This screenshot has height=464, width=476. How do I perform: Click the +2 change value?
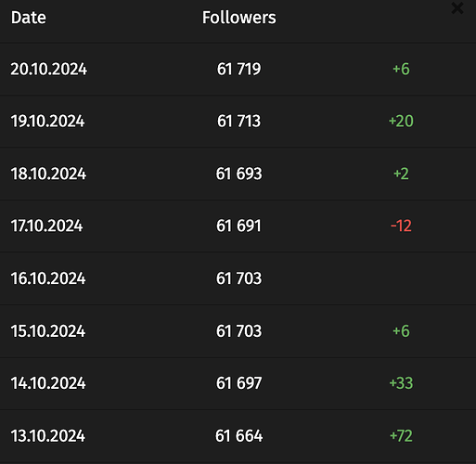click(401, 174)
